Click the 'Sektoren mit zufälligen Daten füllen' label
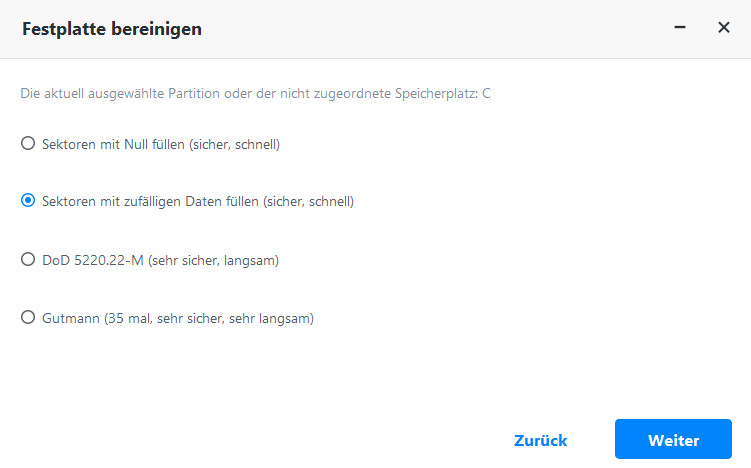 coord(150,202)
